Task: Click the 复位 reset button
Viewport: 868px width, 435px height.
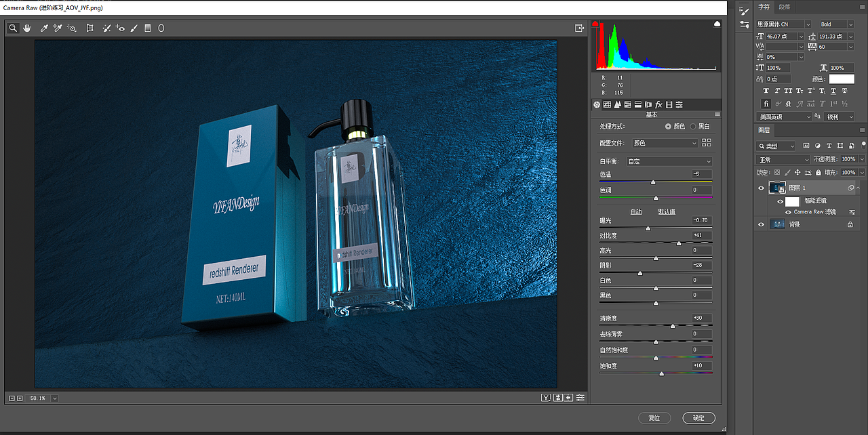Action: [x=654, y=418]
